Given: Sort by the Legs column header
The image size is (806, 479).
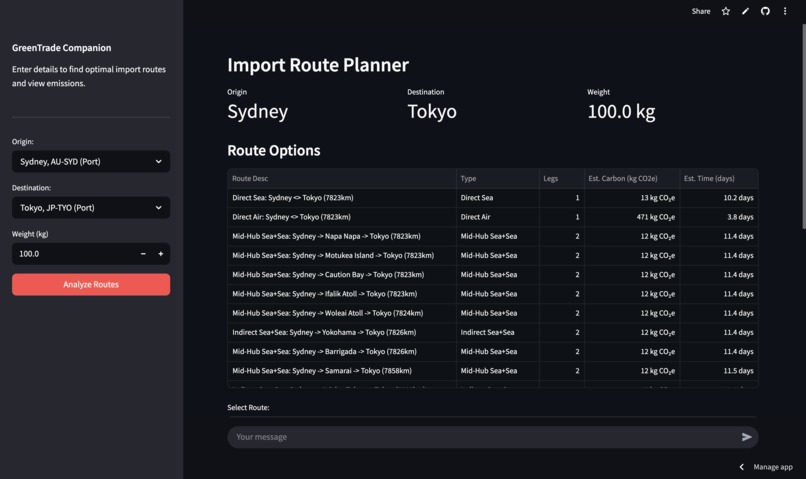Looking at the screenshot, I should point(562,178).
